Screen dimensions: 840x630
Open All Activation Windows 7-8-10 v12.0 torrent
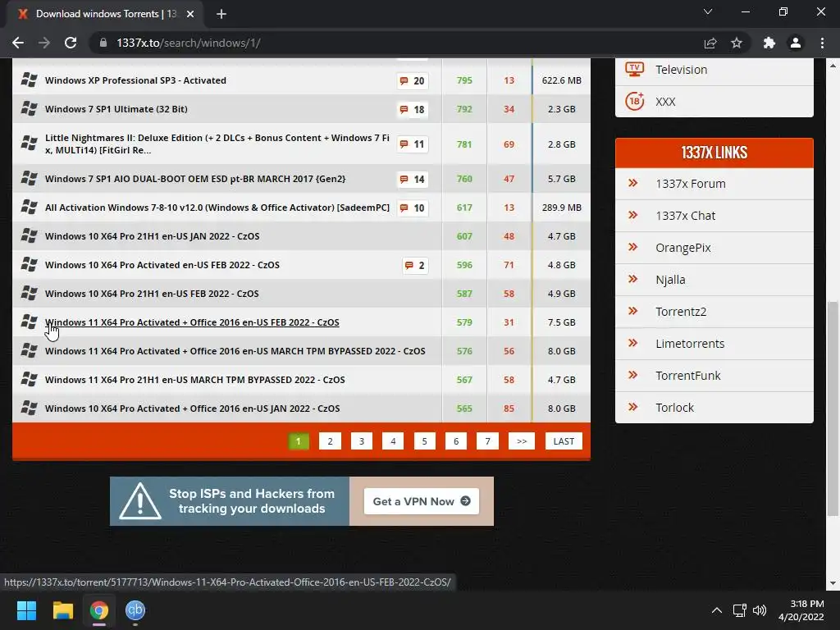[217, 208]
